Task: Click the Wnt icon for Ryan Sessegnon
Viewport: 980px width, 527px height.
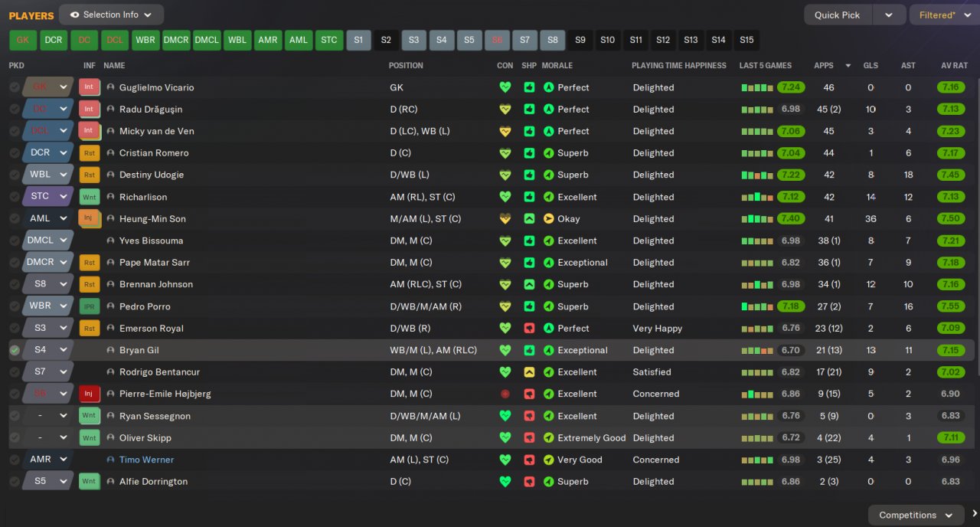Action: coord(89,416)
